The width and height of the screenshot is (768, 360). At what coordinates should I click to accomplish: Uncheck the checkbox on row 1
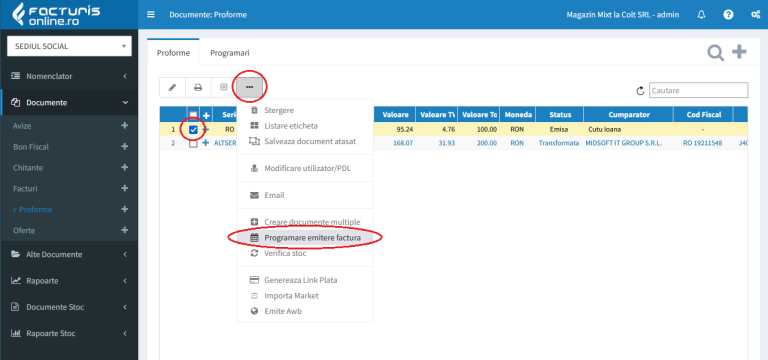tap(193, 130)
